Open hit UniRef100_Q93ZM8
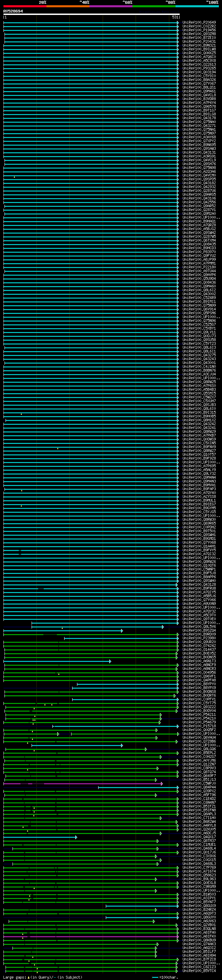Screen dimensions: 222x980 pyautogui.click(x=199, y=34)
